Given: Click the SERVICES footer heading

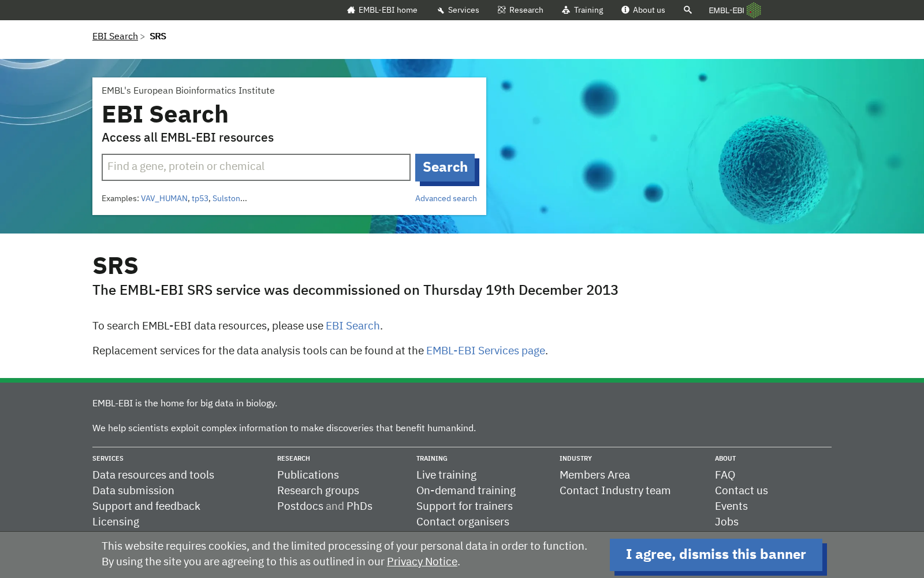Looking at the screenshot, I should [x=108, y=458].
